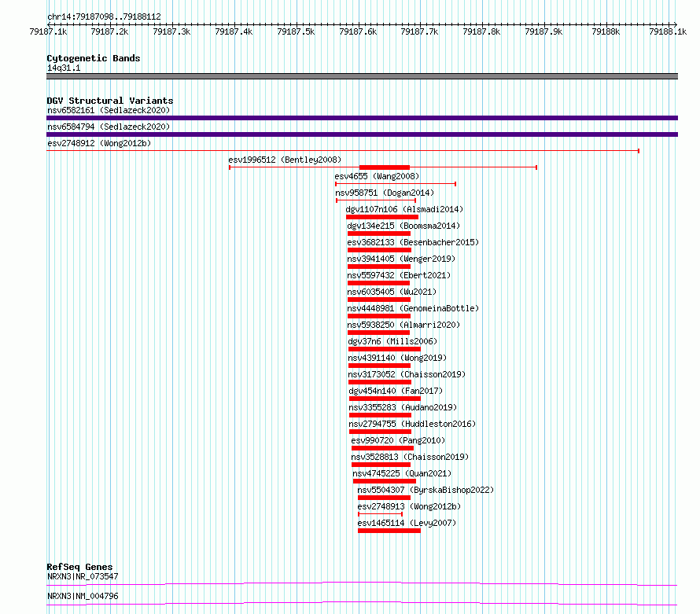Click nsv3173052 (Chaisson2019) label
Screen dimensions: 700x614
click(x=407, y=374)
